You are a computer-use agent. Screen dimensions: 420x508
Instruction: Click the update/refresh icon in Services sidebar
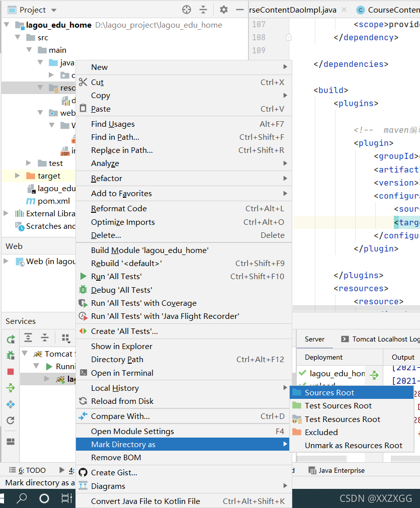pos(11,420)
